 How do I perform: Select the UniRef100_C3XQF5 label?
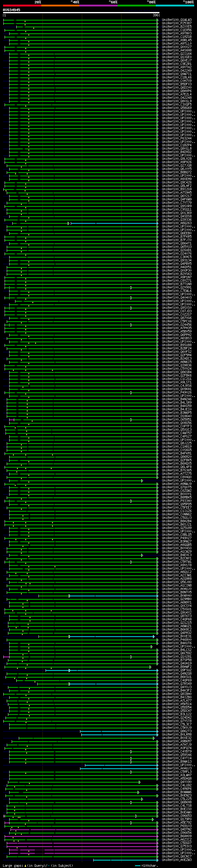[x=177, y=104]
